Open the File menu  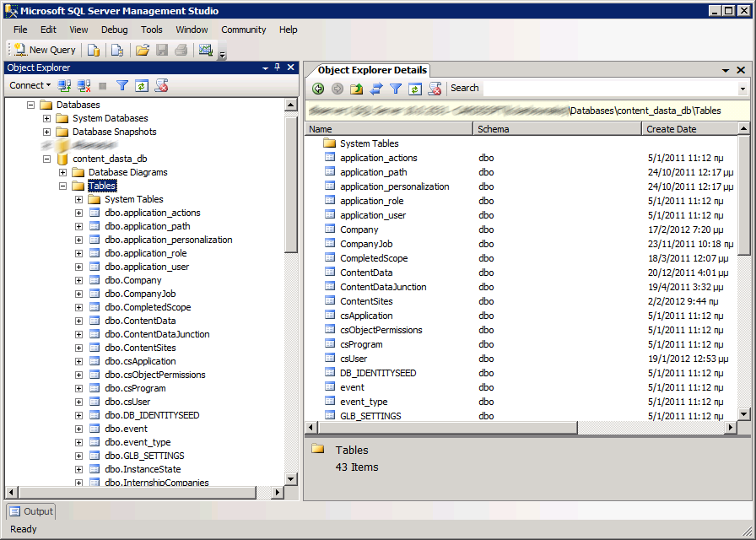click(x=20, y=30)
